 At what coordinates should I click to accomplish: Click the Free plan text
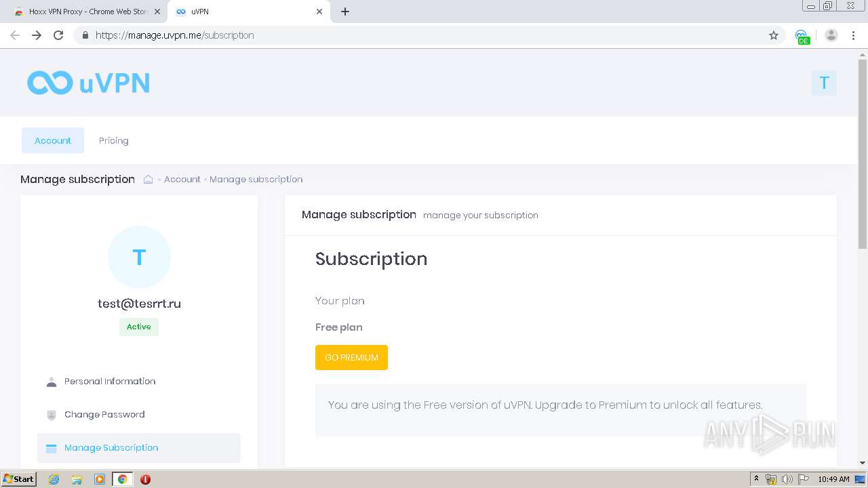(339, 327)
